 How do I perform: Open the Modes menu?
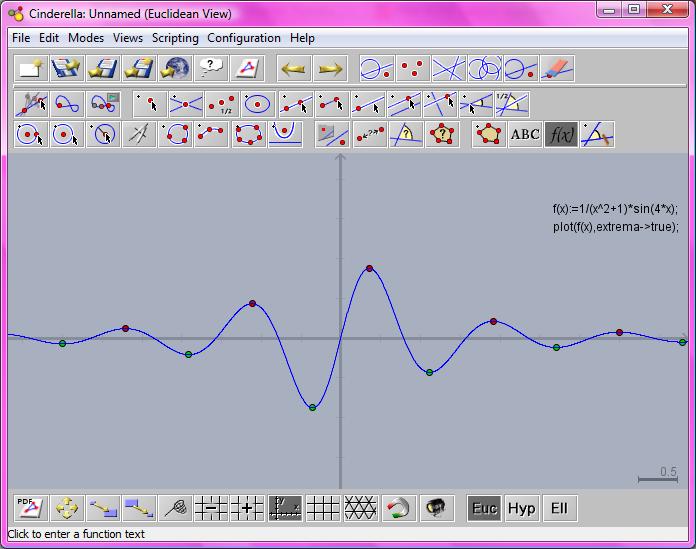[86, 38]
